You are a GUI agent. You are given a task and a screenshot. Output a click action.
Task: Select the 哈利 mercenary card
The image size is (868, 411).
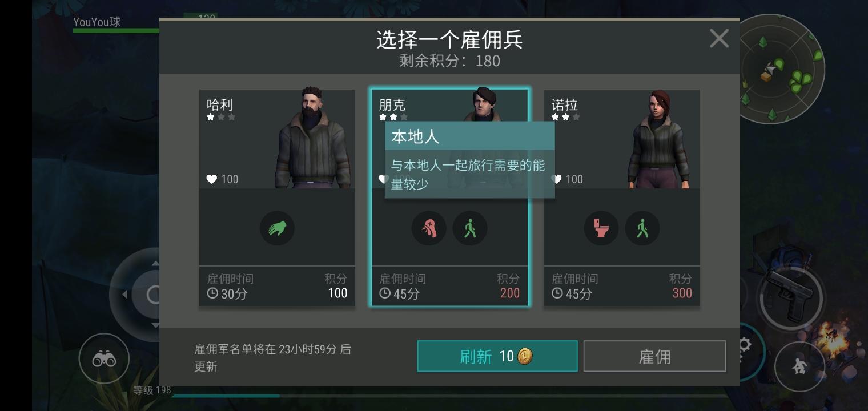tap(277, 198)
